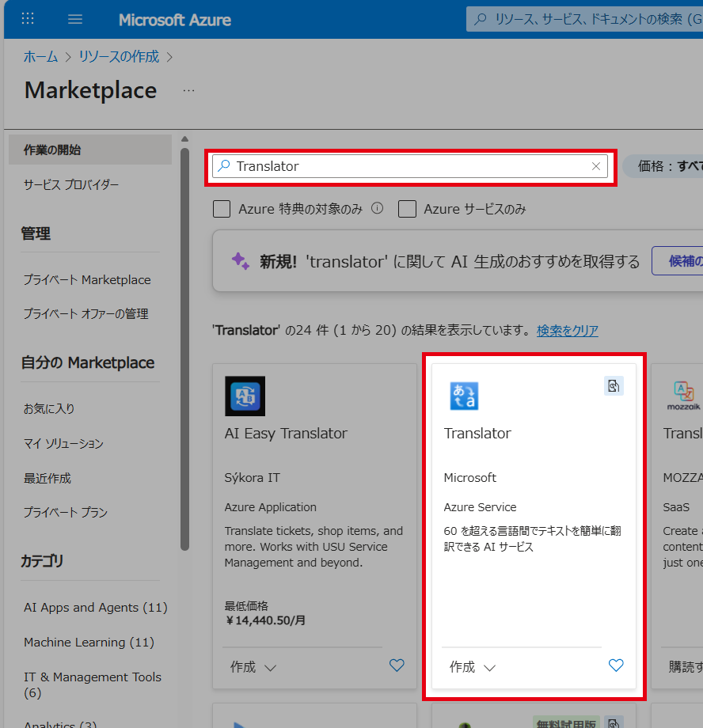Click the AI Easy Translator logo thumbnail
This screenshot has width=703, height=728.
pos(245,396)
